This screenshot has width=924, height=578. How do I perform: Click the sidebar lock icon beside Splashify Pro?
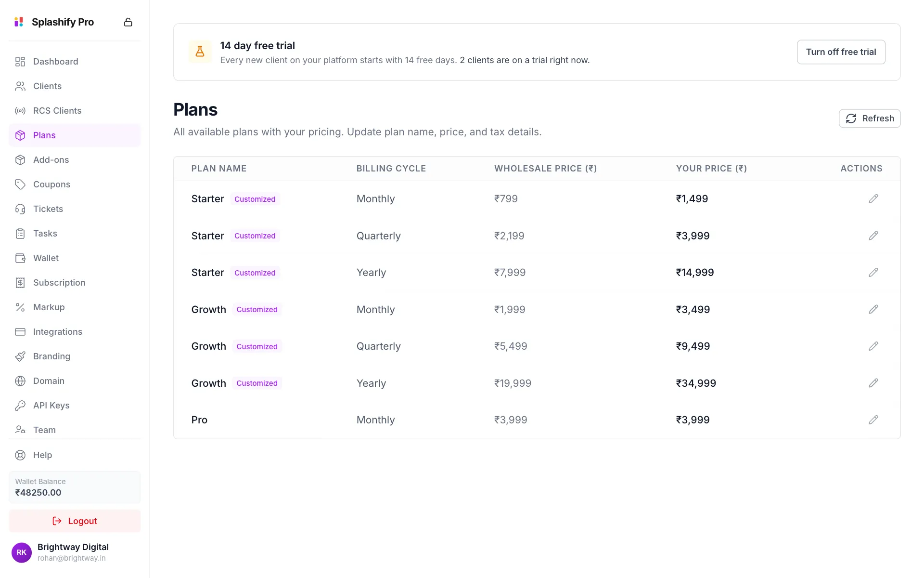128,22
